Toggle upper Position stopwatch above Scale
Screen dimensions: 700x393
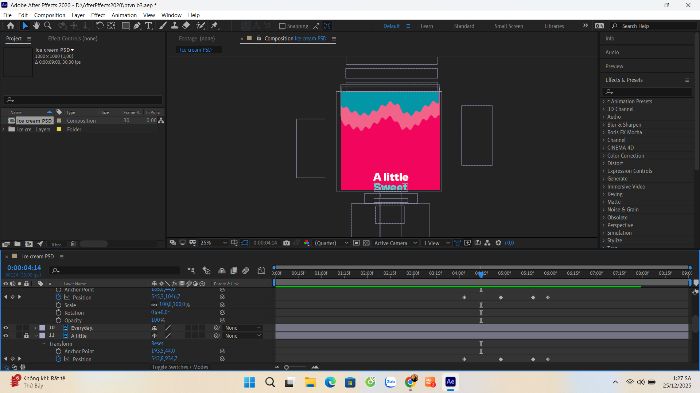(x=58, y=297)
